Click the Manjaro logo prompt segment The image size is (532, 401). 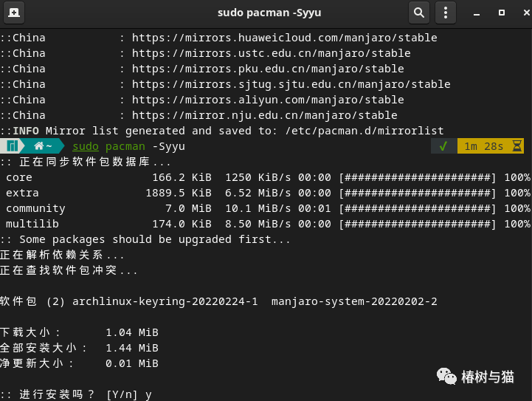[x=12, y=146]
